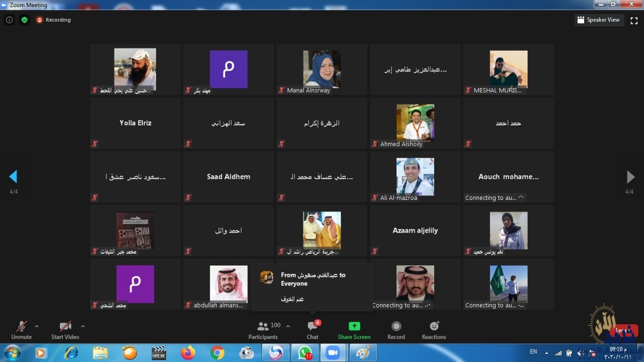644x362 pixels.
Task: Toggle Start Video camera on
Action: pos(65,330)
